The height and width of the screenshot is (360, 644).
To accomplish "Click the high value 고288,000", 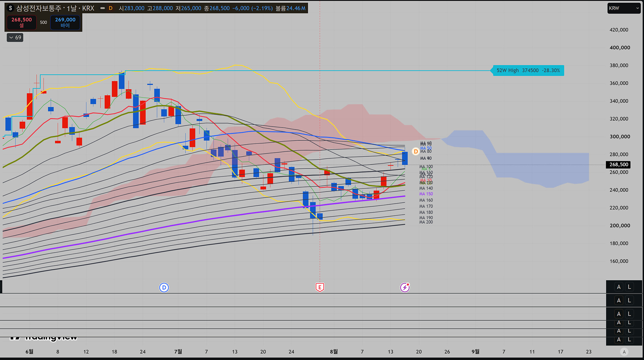I will 160,8.
